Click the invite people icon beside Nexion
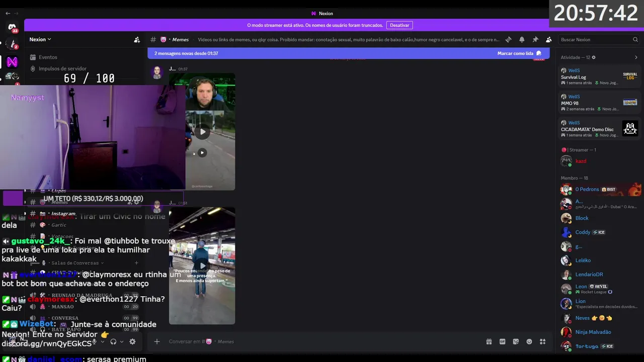 point(137,40)
